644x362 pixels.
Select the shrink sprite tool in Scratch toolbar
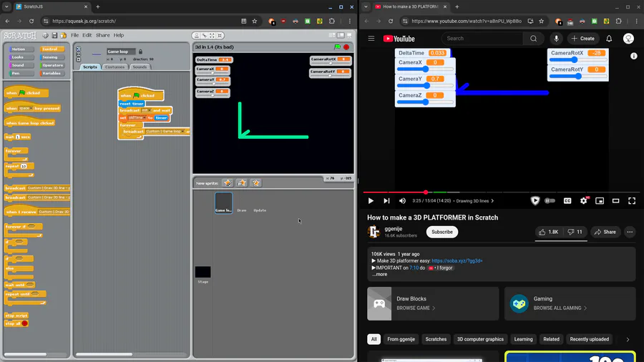pyautogui.click(x=220, y=36)
